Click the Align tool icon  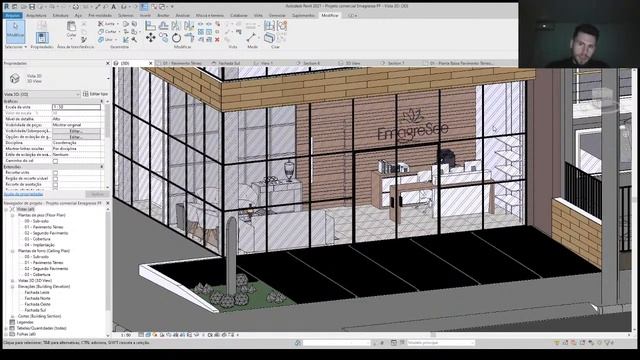151,26
